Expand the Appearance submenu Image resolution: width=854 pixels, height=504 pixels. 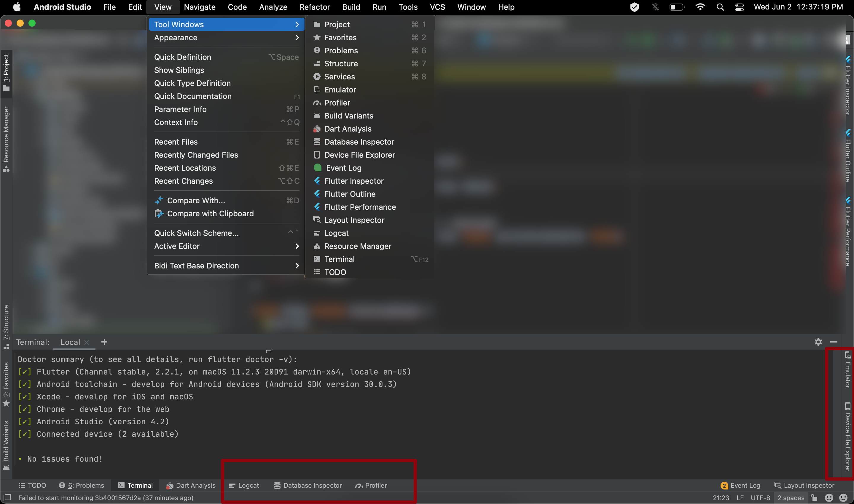(176, 38)
